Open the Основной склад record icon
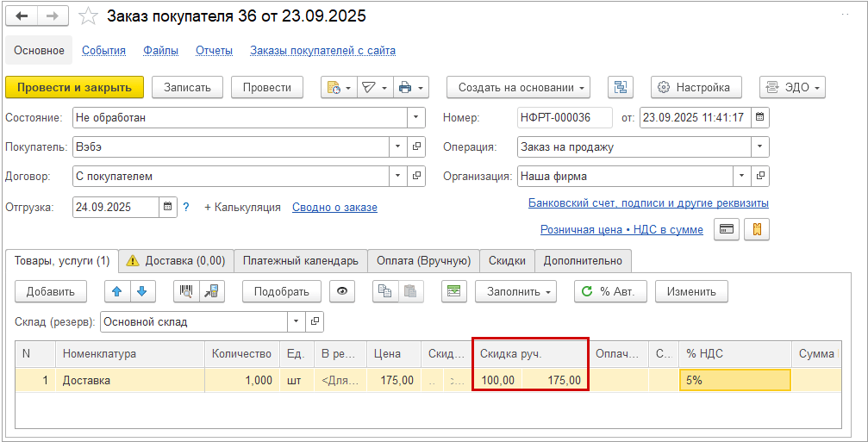The image size is (868, 442). tap(315, 321)
